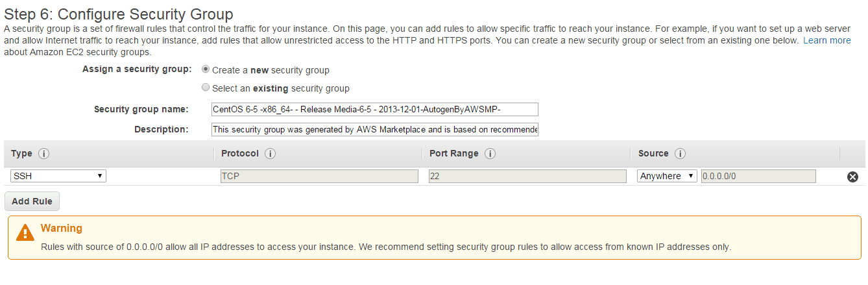Click the TCP protocol field
The width and height of the screenshot is (868, 285).
point(318,176)
